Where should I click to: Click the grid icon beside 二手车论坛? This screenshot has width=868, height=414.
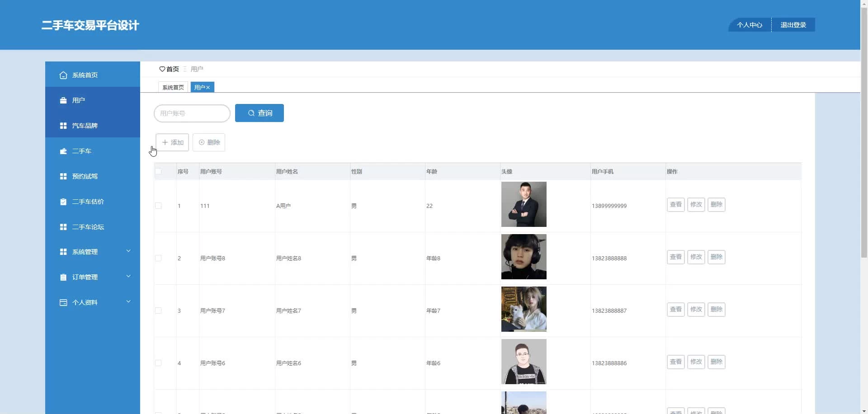tap(63, 227)
